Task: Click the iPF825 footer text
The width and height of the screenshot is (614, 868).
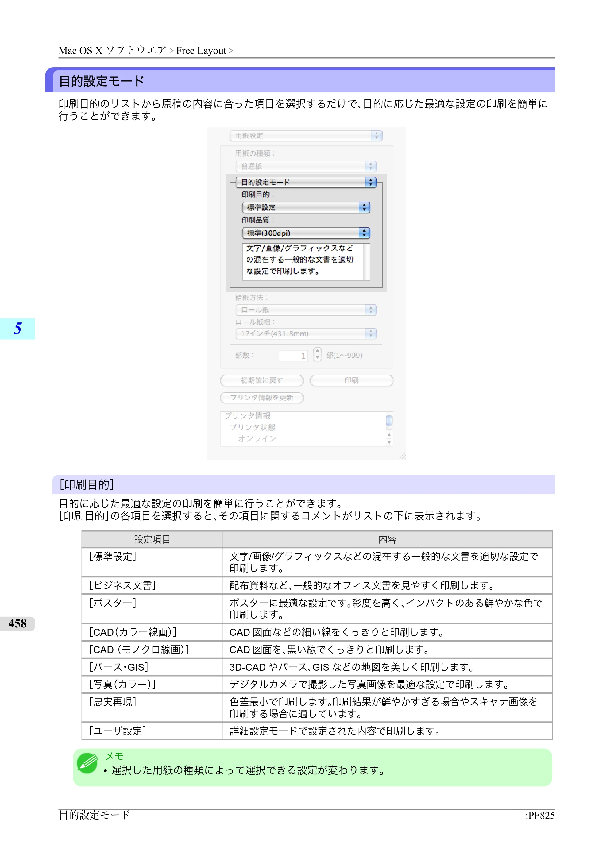Action: coord(540,816)
